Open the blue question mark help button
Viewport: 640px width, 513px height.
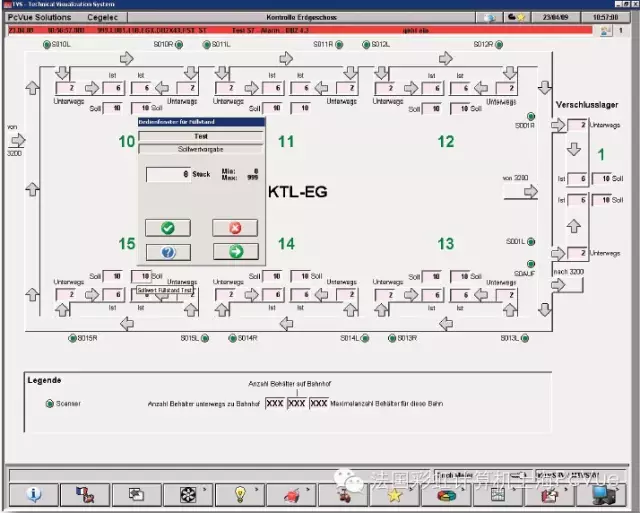point(168,252)
